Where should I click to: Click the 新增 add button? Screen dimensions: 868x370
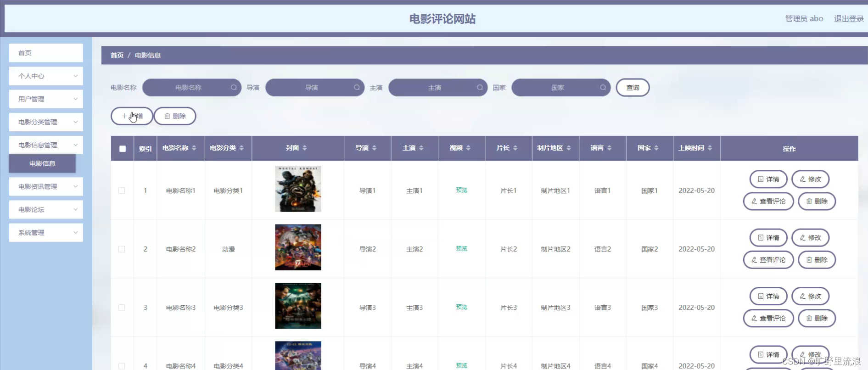click(132, 116)
